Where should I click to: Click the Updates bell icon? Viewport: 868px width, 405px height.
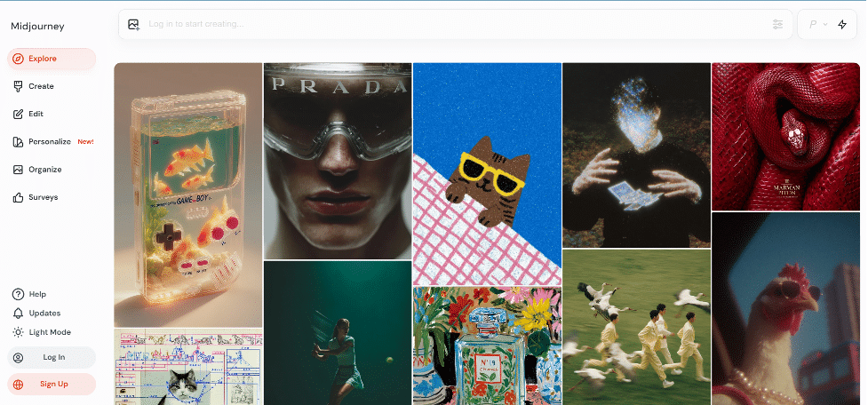pyautogui.click(x=19, y=314)
